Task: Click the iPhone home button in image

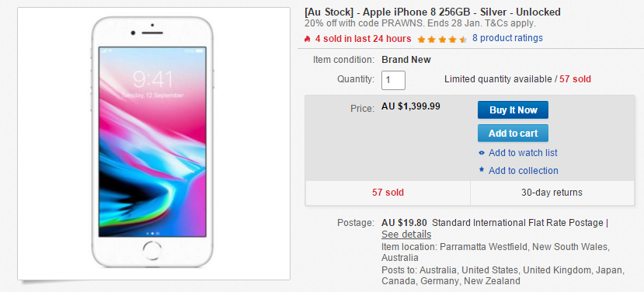Action: tap(152, 250)
